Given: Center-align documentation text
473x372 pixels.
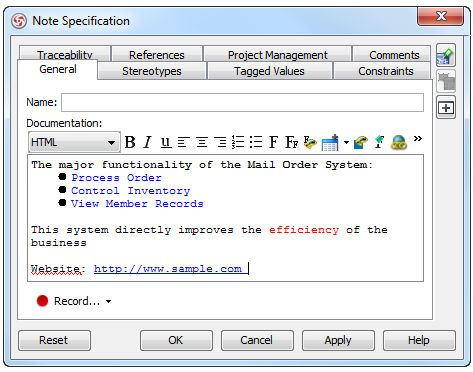Looking at the screenshot, I should [x=202, y=142].
